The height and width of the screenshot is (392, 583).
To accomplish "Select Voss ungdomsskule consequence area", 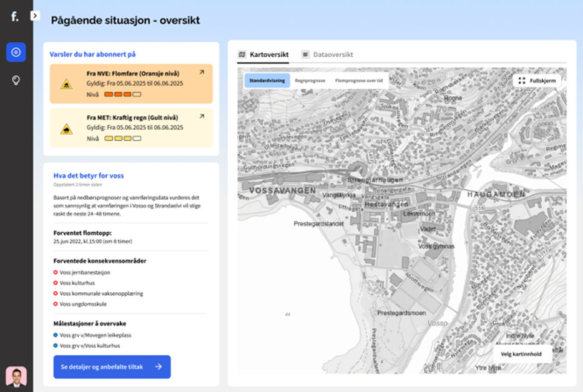I will [x=80, y=304].
